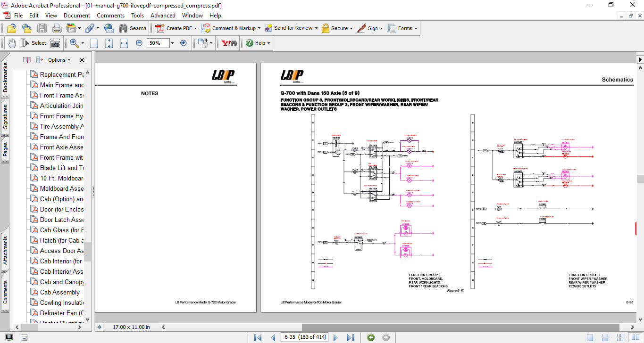Click the Print icon in toolbar
The height and width of the screenshot is (343, 644).
(57, 28)
